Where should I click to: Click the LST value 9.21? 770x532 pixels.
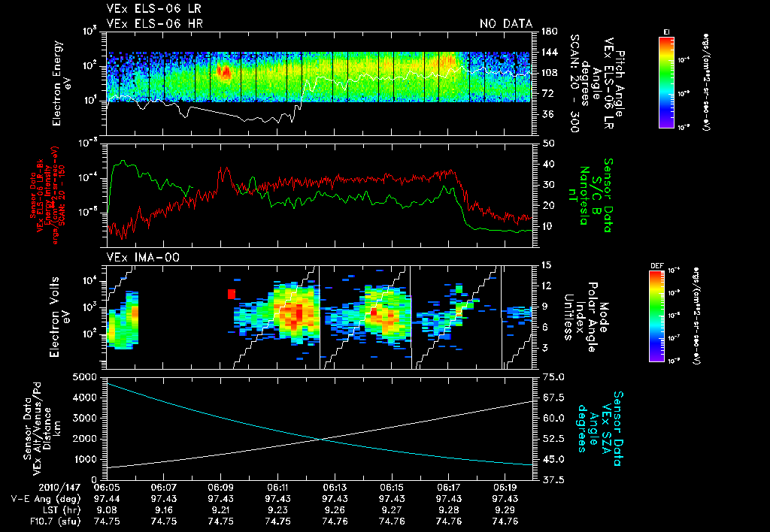click(220, 510)
